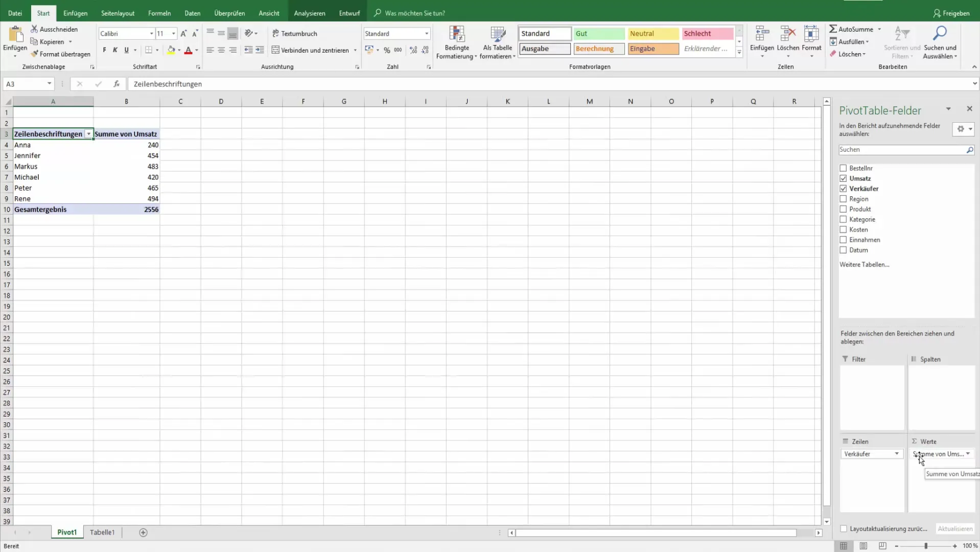Click Zellen Einfügen icon

tap(762, 34)
